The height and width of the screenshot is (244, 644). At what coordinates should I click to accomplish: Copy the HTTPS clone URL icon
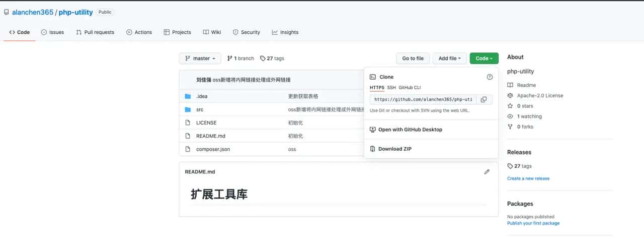point(484,99)
